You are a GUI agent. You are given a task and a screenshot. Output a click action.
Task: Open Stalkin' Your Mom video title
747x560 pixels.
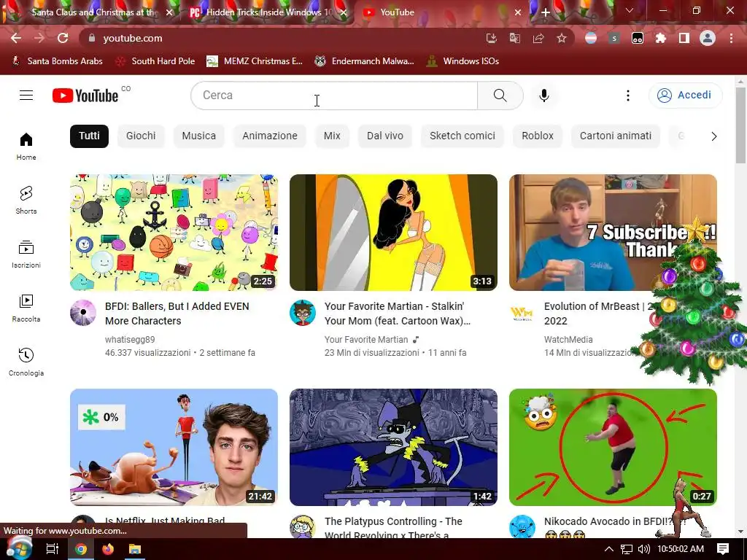click(x=398, y=314)
